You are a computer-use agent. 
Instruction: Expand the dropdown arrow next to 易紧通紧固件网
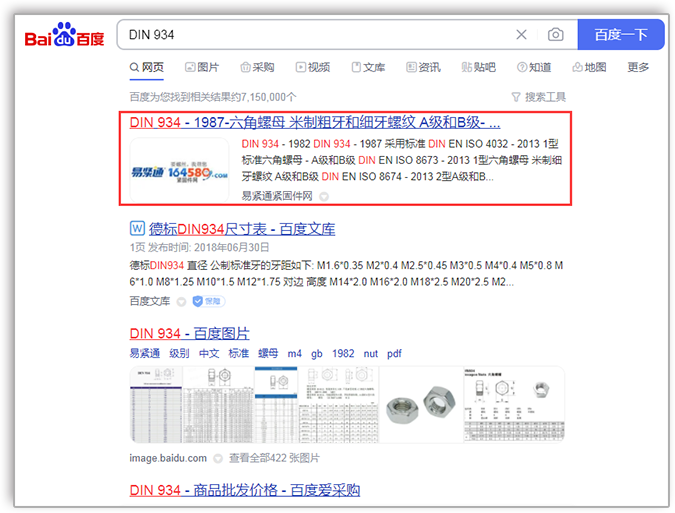pos(323,196)
